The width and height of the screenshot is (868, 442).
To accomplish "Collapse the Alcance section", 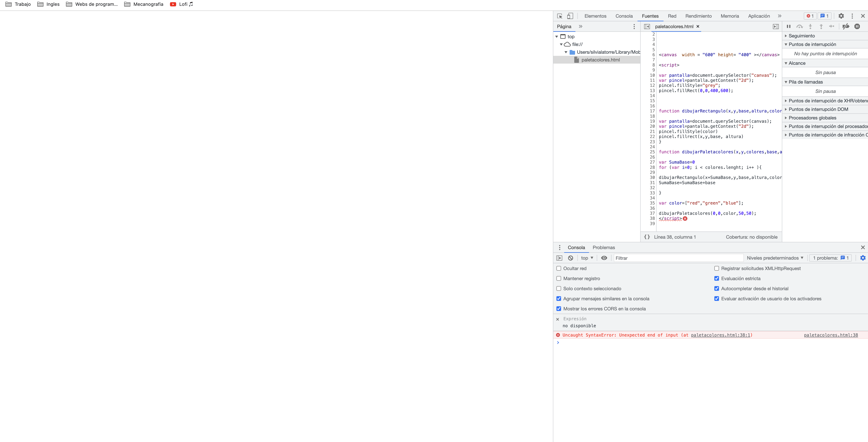I will pos(786,63).
